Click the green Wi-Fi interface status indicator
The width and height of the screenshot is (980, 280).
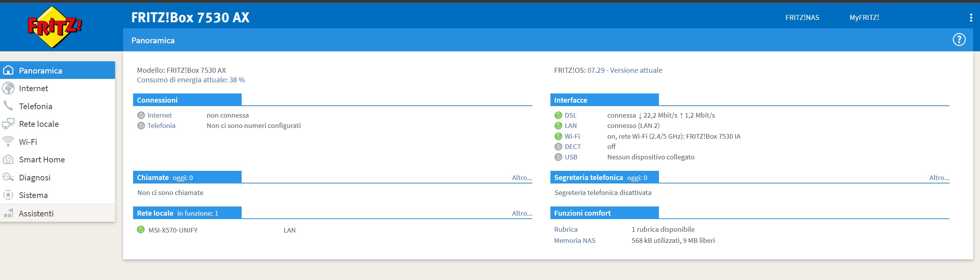click(x=558, y=136)
